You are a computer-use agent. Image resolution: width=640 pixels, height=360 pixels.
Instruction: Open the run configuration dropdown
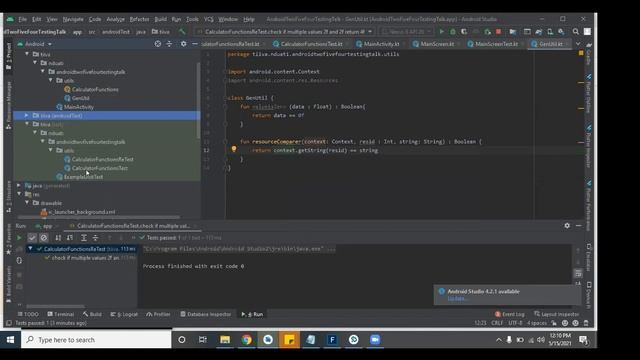click(x=284, y=31)
